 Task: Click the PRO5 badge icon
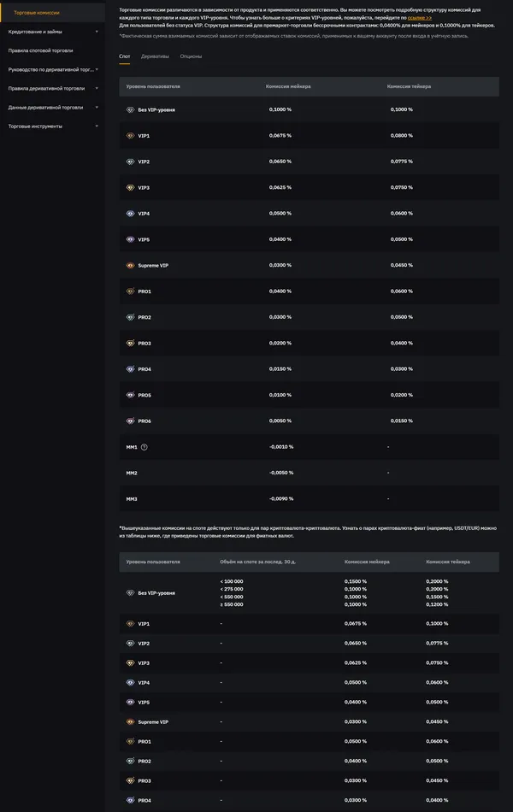click(x=130, y=395)
